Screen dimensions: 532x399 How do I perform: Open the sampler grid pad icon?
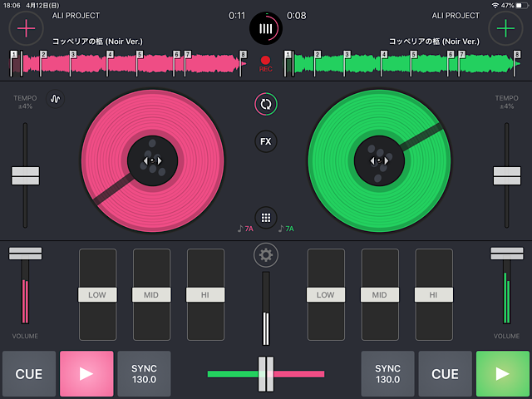pyautogui.click(x=266, y=218)
